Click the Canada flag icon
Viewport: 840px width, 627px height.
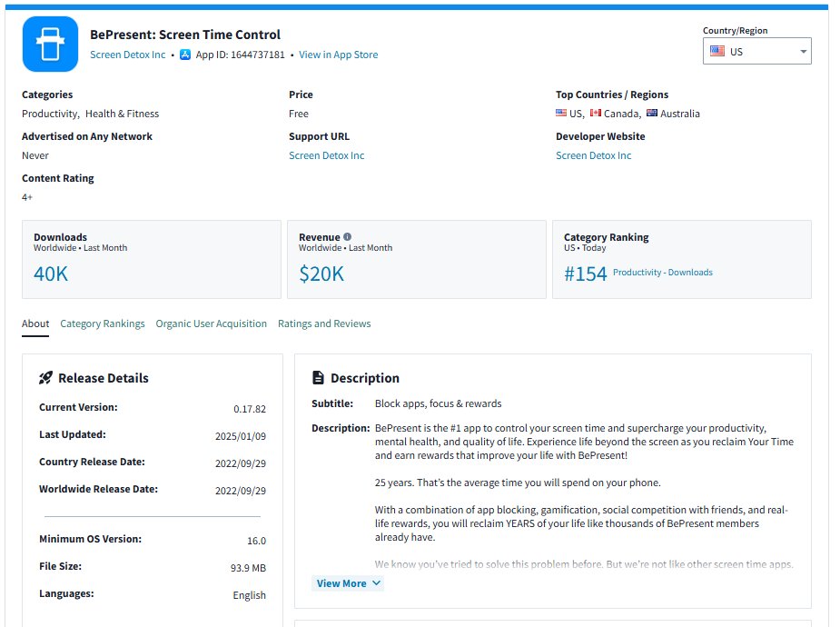596,114
